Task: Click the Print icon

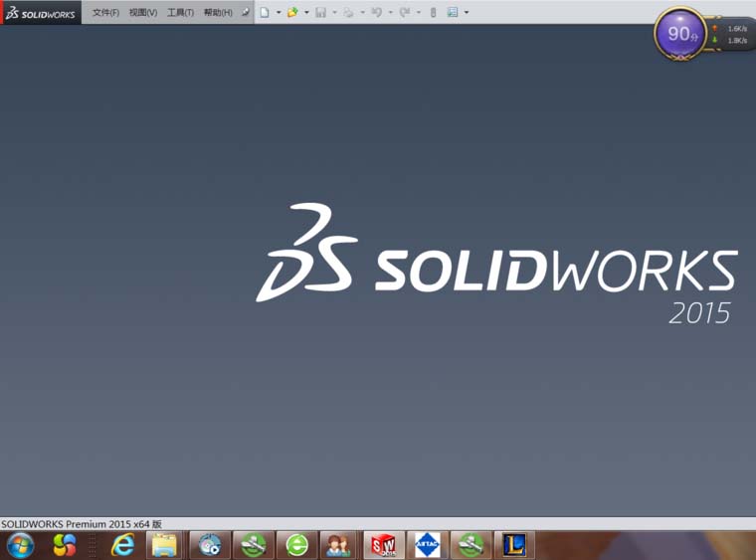Action: 348,13
